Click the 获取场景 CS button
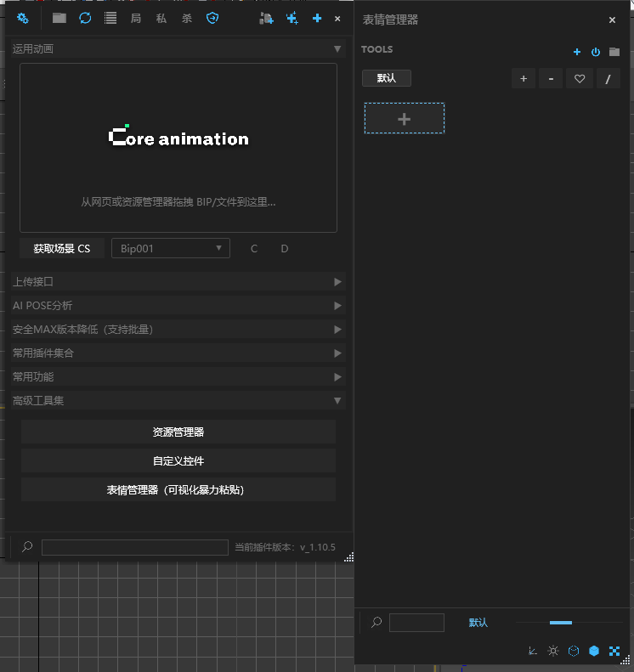The image size is (634, 672). 62,249
